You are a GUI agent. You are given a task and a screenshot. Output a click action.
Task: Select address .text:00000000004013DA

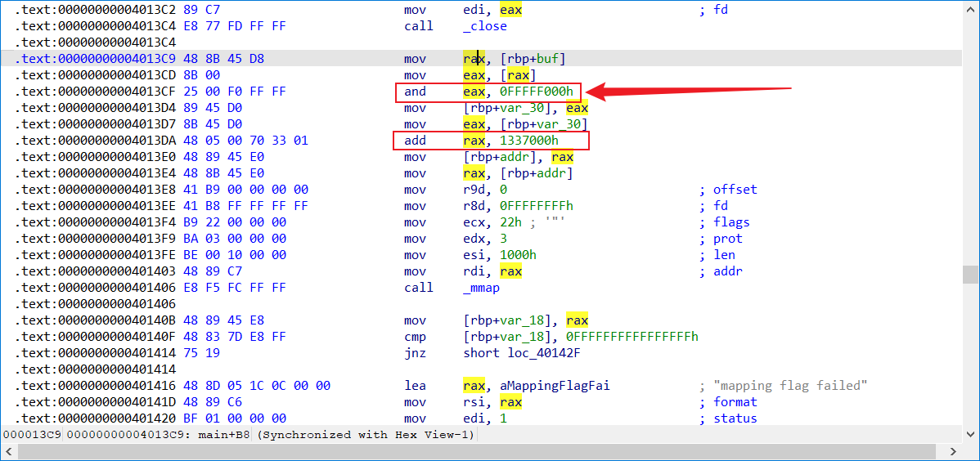pyautogui.click(x=97, y=141)
